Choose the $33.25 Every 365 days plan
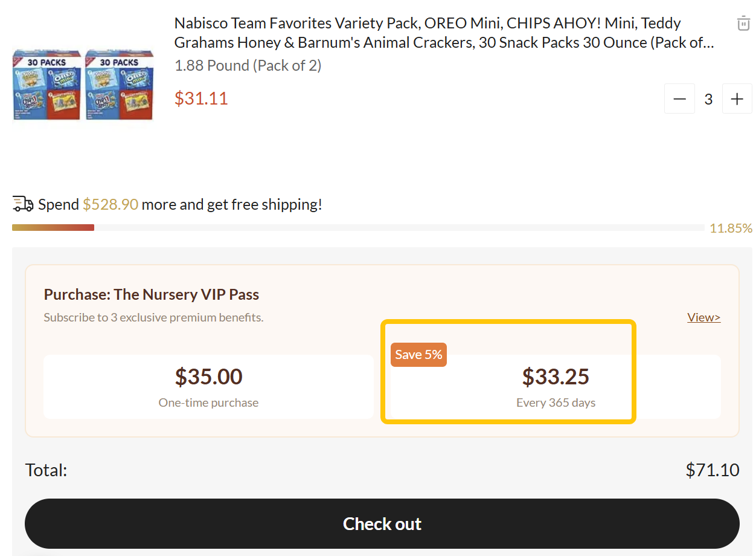This screenshot has width=756, height=556. pos(556,387)
